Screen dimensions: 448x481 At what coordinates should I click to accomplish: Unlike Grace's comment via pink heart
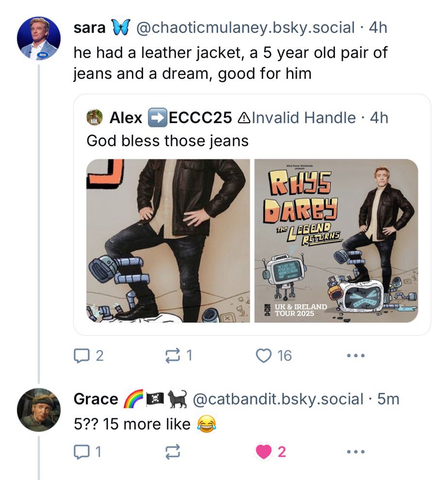click(x=264, y=451)
